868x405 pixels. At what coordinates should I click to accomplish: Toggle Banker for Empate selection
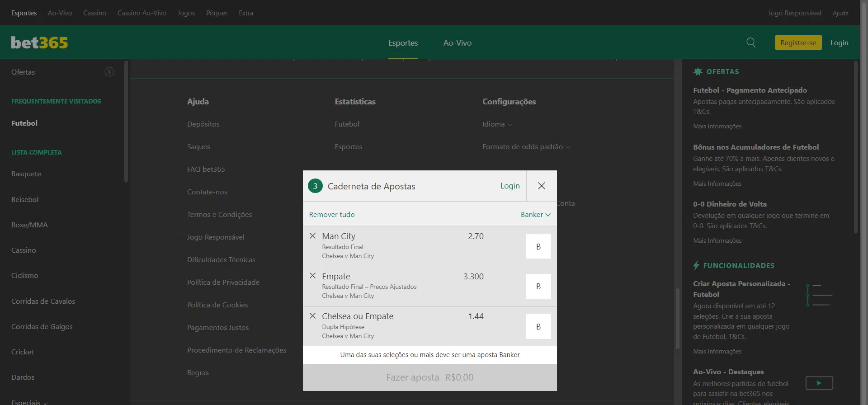(538, 286)
